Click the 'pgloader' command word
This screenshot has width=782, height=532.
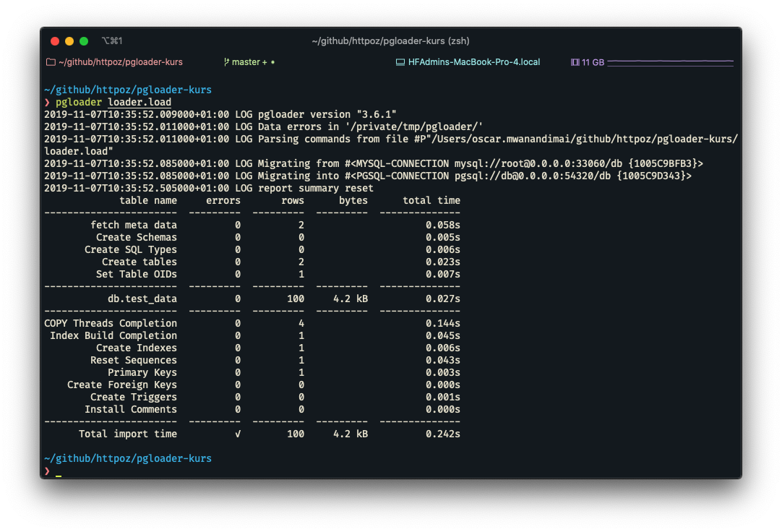[x=79, y=102]
